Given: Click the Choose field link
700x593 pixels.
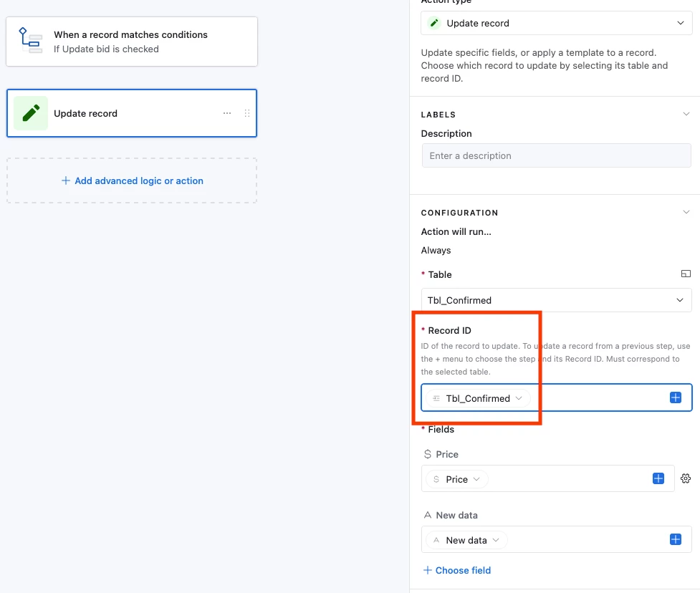Looking at the screenshot, I should click(457, 570).
